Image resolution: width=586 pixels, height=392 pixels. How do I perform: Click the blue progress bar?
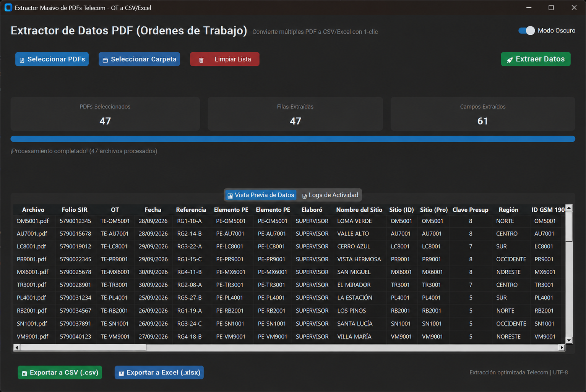click(x=293, y=139)
